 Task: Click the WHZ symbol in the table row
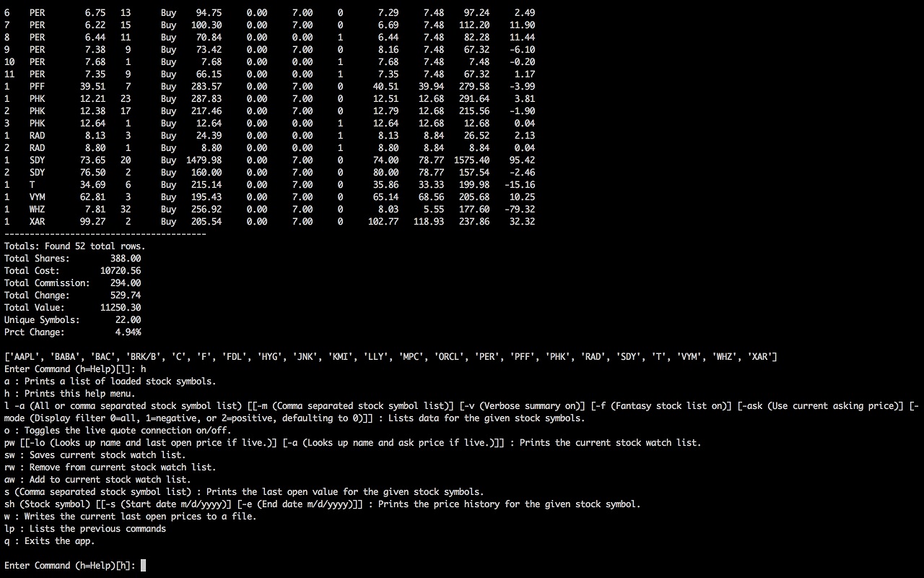pyautogui.click(x=37, y=210)
